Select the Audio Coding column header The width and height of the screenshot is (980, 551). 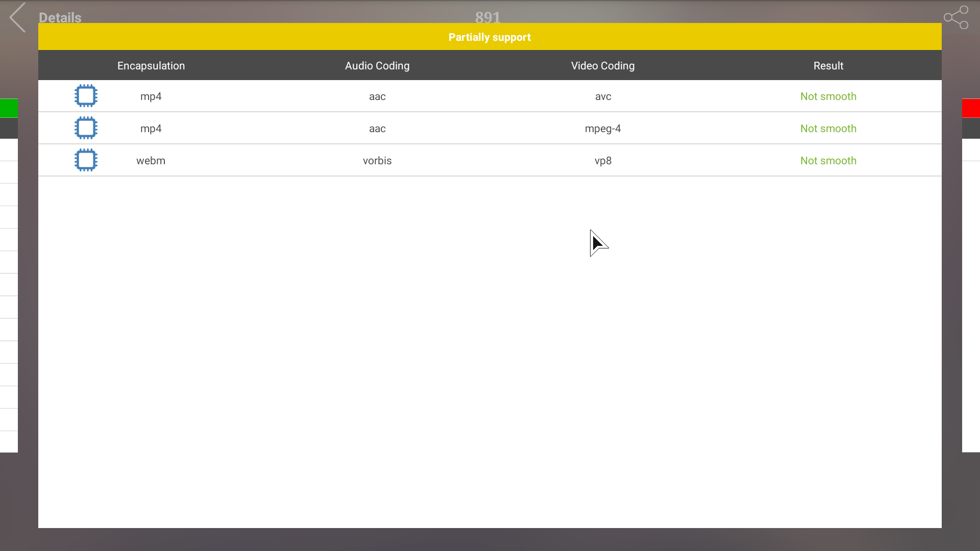click(377, 66)
